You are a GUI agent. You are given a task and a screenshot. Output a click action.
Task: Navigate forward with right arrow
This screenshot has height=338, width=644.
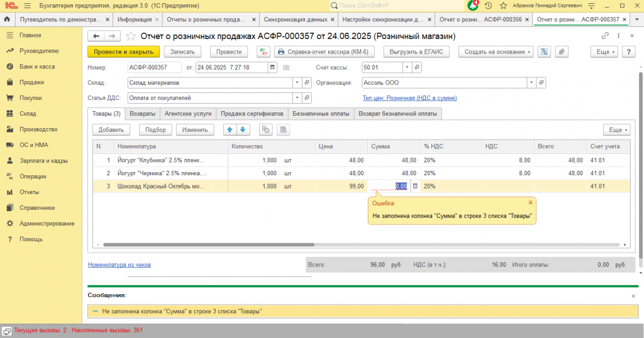pos(112,36)
